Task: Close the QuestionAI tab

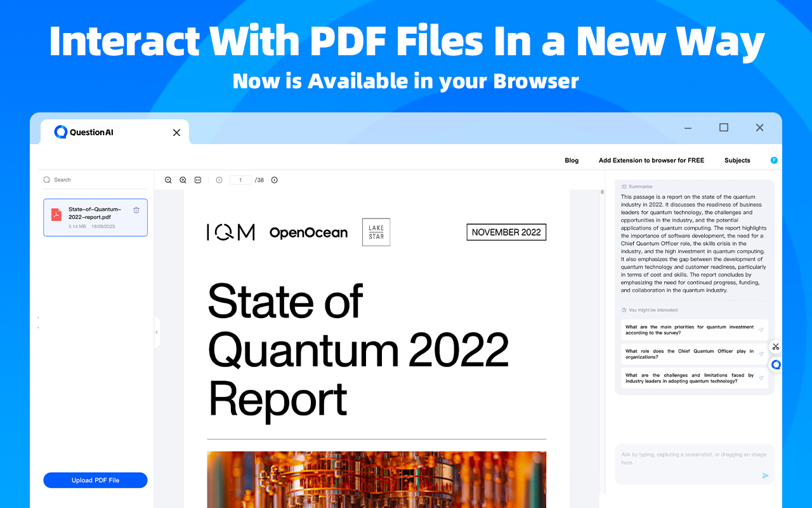Action: point(176,133)
